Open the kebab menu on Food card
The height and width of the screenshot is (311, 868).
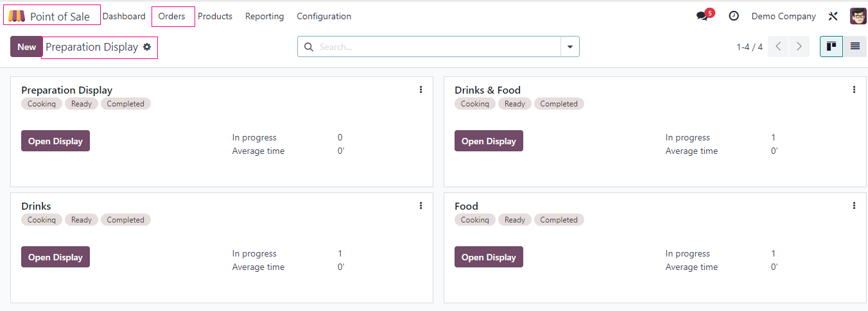click(x=854, y=206)
